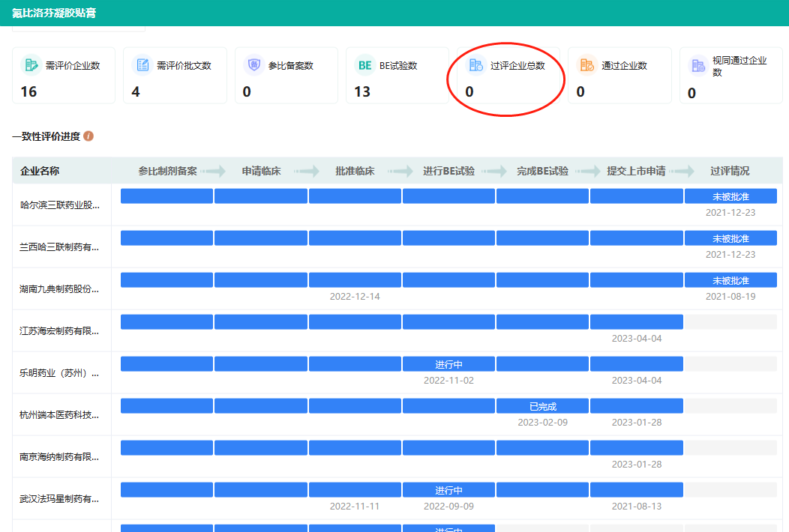Click date 2022-11-11 in 武汉法玛星 row
789x532 pixels.
tap(355, 507)
